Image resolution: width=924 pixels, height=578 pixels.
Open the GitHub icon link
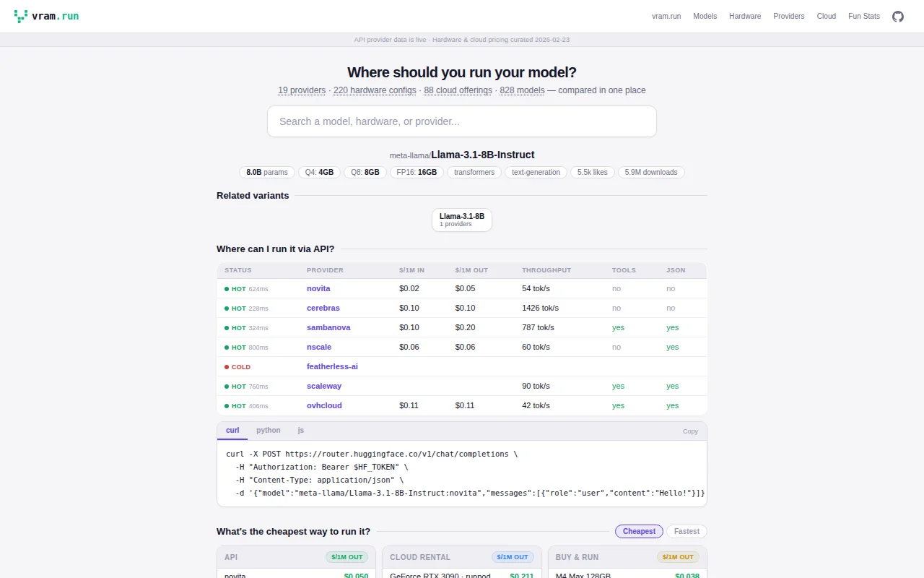pyautogui.click(x=898, y=16)
